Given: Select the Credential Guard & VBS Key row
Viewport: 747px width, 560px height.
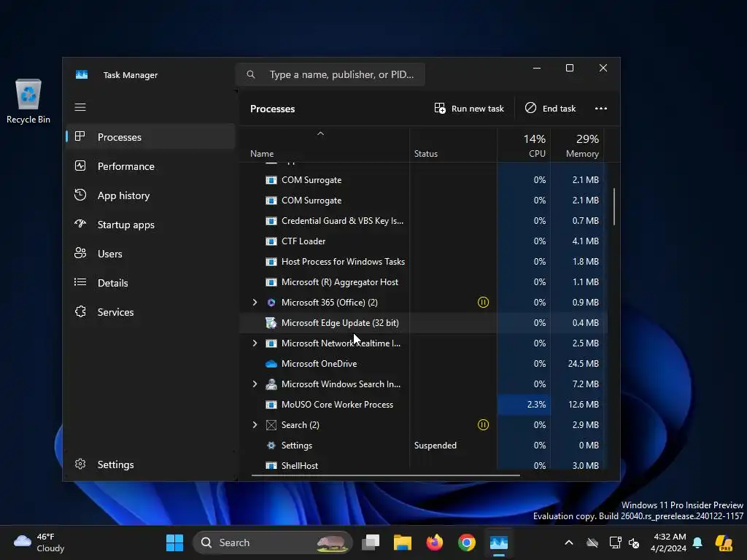Looking at the screenshot, I should pyautogui.click(x=423, y=221).
